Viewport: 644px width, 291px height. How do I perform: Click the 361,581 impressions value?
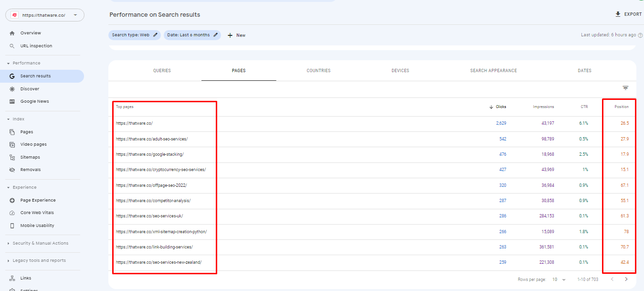pos(546,247)
